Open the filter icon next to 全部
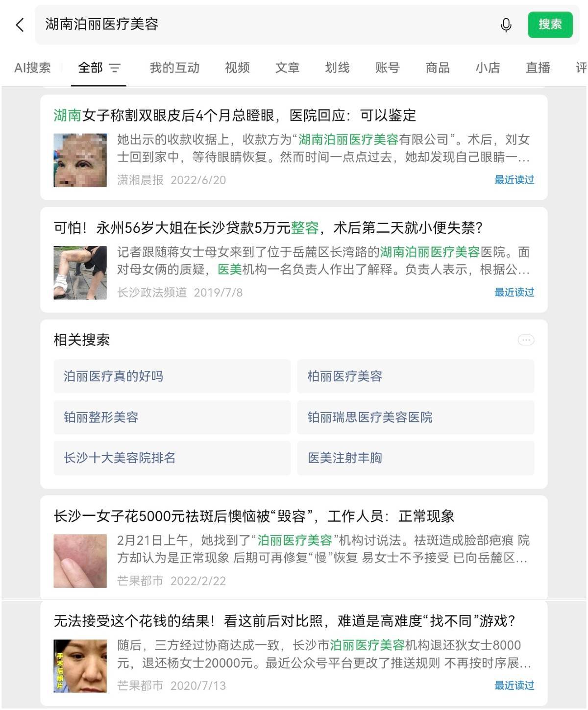The width and height of the screenshot is (588, 710). [115, 68]
